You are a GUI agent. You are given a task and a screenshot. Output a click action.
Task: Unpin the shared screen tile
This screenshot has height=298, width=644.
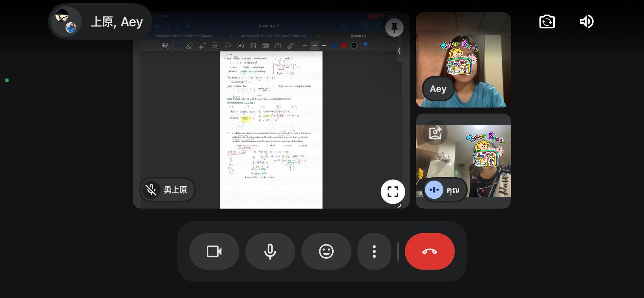pos(395,27)
